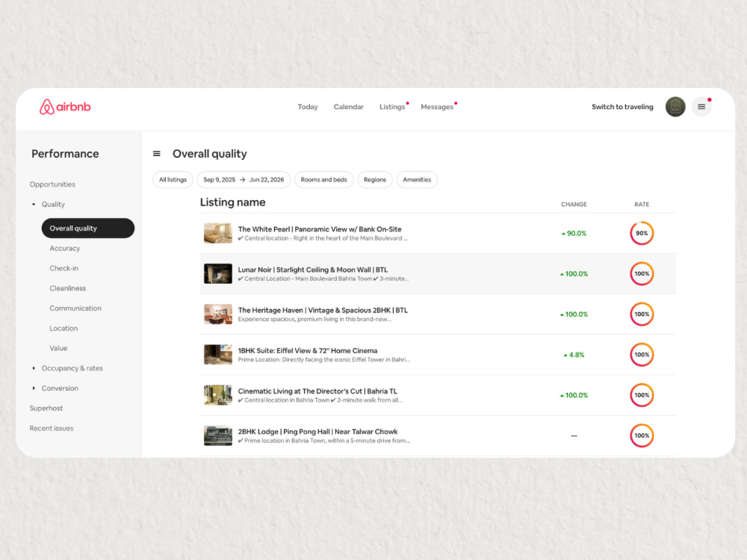This screenshot has width=747, height=560.
Task: Click the 100% rate ring for 1BHK Suite
Action: pos(642,355)
